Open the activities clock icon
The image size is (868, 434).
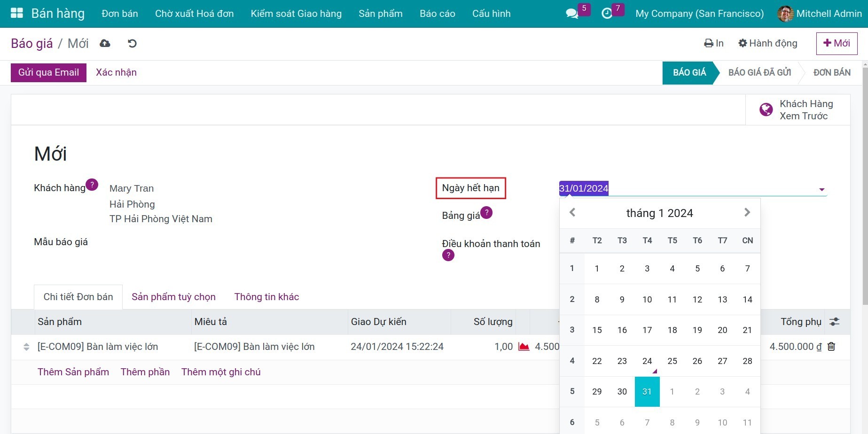(x=607, y=14)
